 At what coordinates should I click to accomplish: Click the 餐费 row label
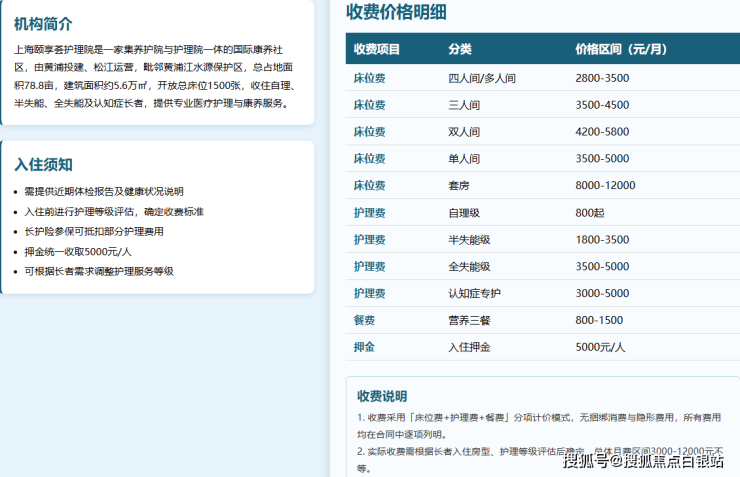point(364,320)
